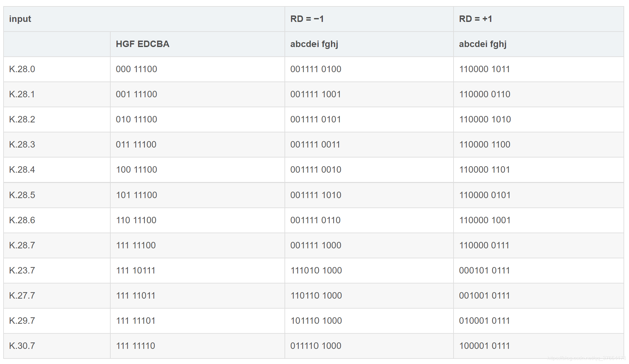Screen dimensions: 629x364
Task: Click the K.28.0 row label
Action: pyautogui.click(x=22, y=69)
